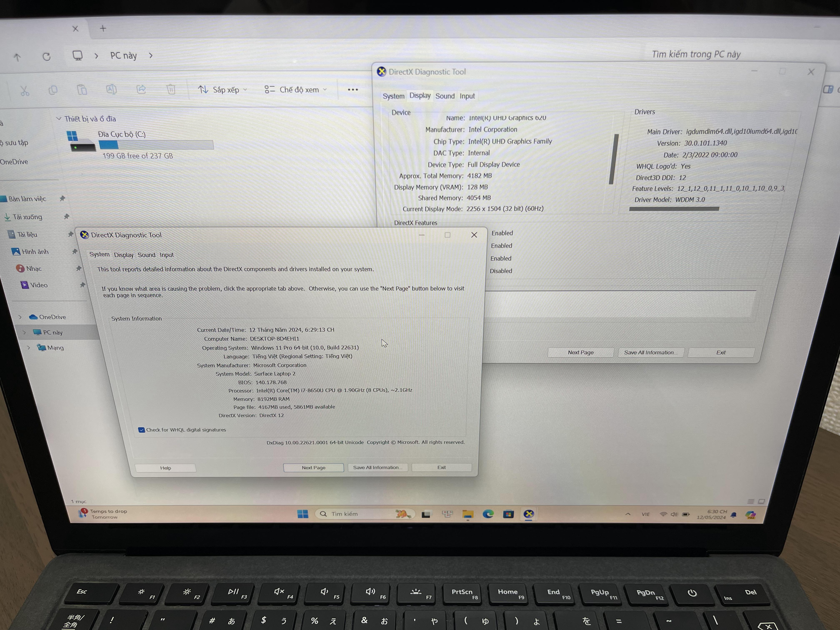Launch Microsoft Edge from taskbar

pos(488,514)
